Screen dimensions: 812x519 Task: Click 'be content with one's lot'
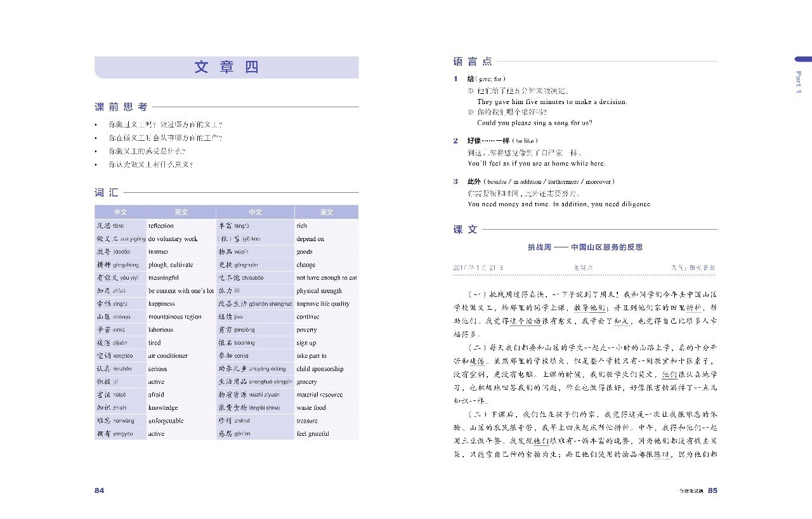(x=181, y=291)
